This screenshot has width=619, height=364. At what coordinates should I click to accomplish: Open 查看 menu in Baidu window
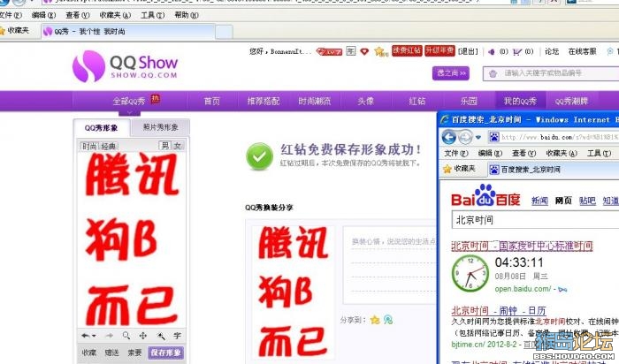coord(523,153)
